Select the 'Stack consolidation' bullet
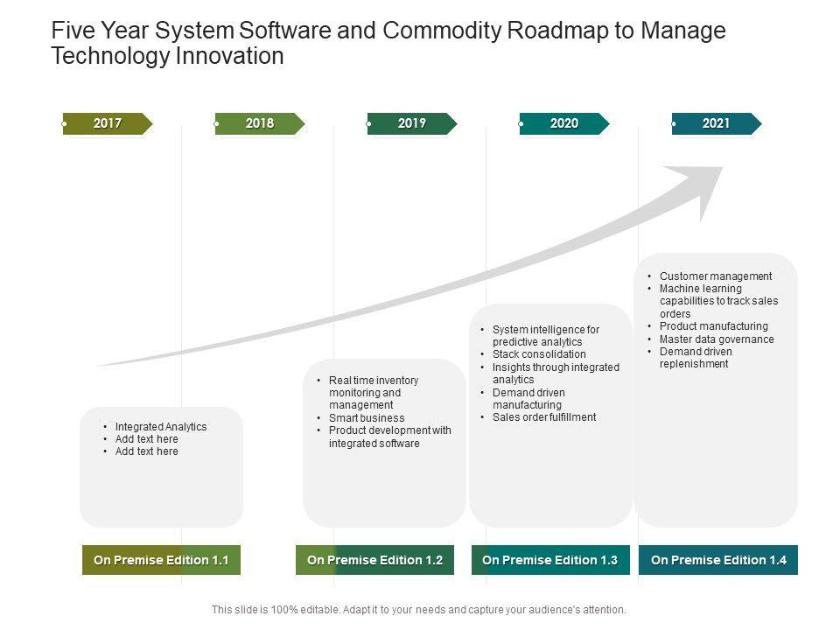This screenshot has width=840, height=630. click(539, 354)
